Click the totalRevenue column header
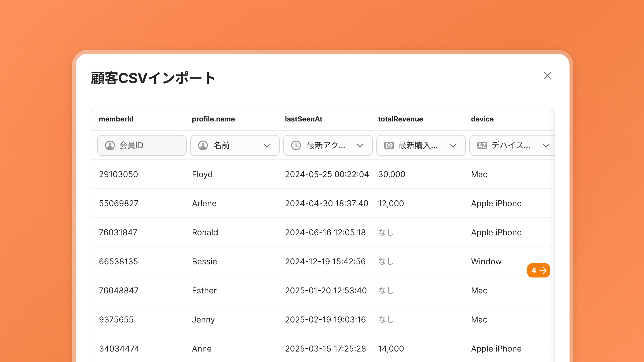Screen dimensions: 644x362 [x=400, y=119]
